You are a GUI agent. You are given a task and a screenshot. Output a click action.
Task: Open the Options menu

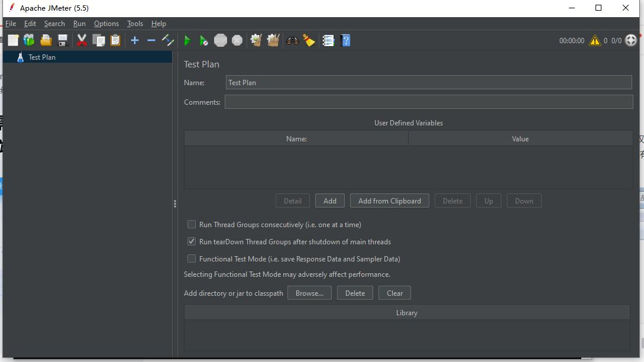tap(106, 24)
